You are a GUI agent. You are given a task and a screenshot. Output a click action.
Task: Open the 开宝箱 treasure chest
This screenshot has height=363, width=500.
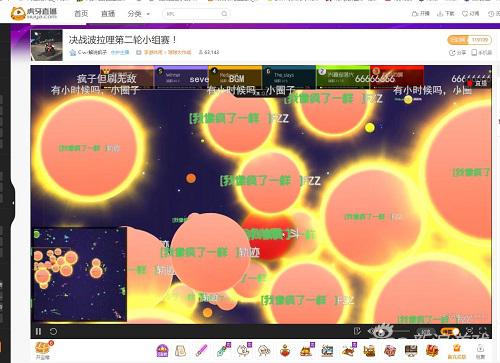(x=43, y=350)
